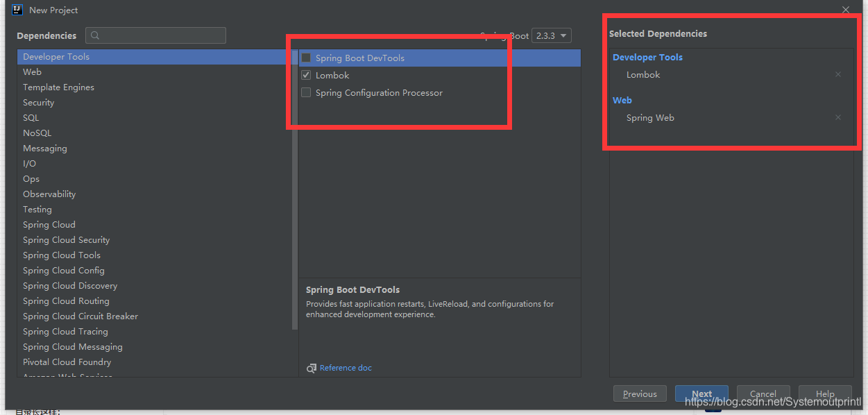Click the Spring Boot DevTools description title
The height and width of the screenshot is (415, 868).
tap(353, 289)
